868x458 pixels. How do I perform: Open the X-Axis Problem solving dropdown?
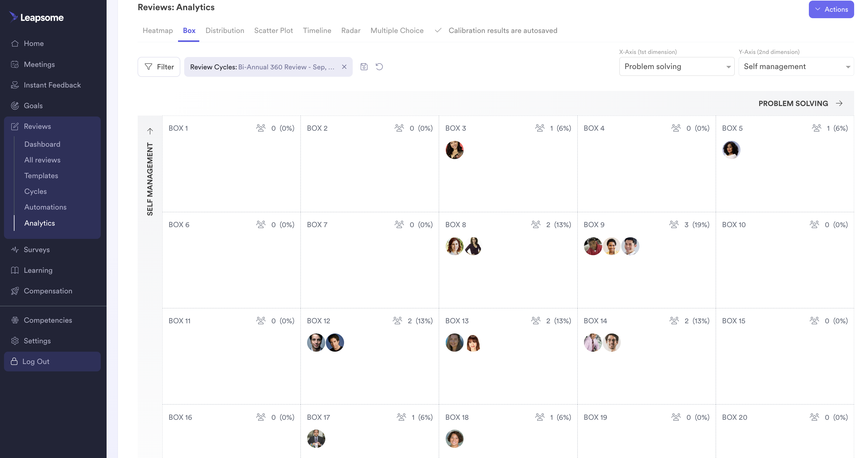pyautogui.click(x=677, y=67)
